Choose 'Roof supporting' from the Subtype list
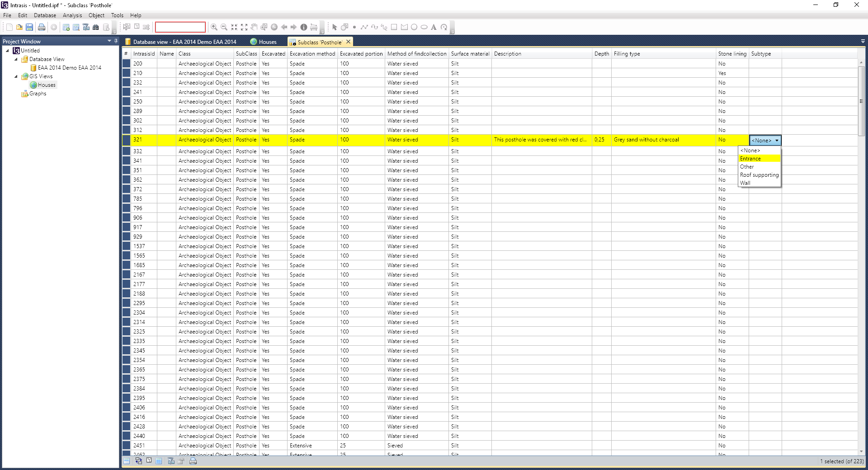The image size is (868, 470). pos(759,175)
